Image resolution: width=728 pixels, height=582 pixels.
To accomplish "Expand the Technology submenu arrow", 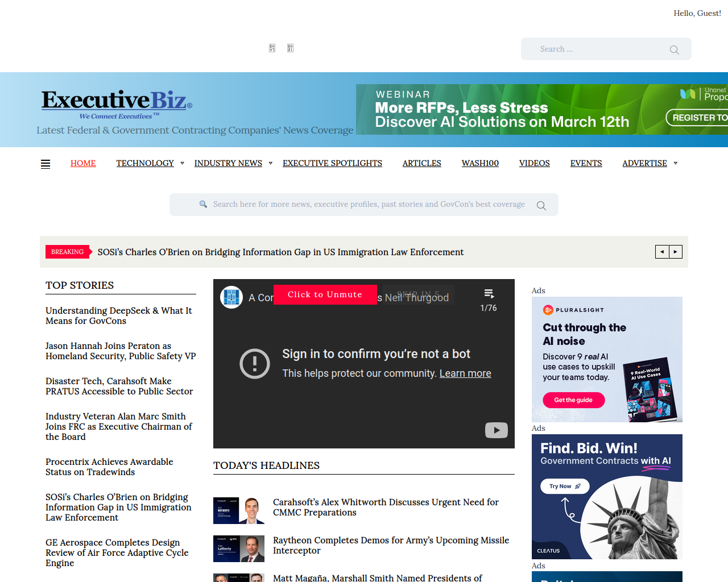I will (x=182, y=163).
